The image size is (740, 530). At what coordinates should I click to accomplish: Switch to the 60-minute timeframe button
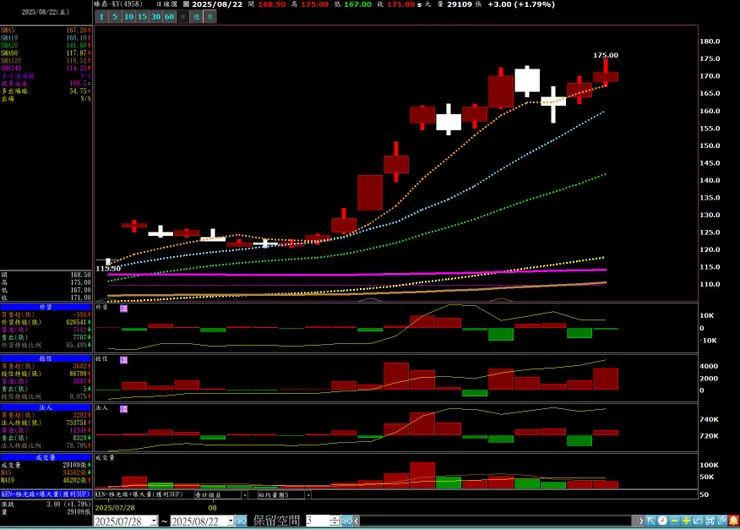(x=169, y=17)
